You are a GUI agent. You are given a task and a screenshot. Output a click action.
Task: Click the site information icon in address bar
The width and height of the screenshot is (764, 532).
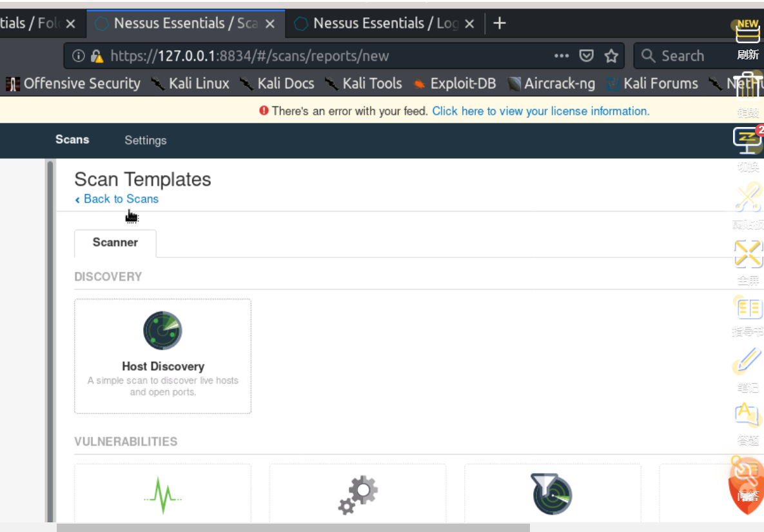(x=78, y=56)
